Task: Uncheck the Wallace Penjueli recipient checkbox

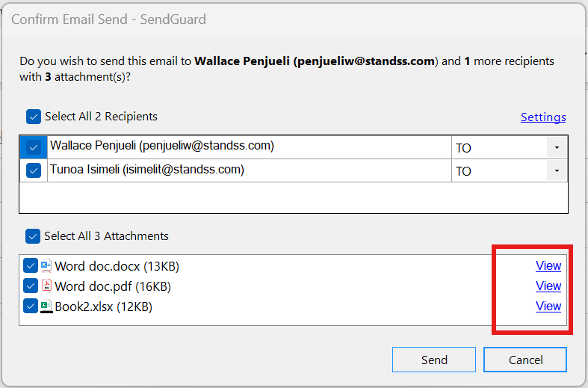Action: (x=34, y=147)
